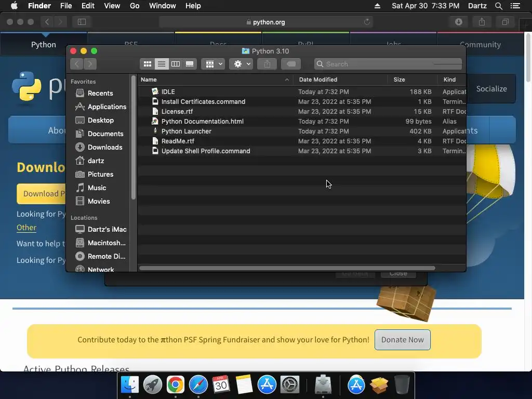This screenshot has width=532, height=399.
Task: Sort files by Name column
Action: pos(216,79)
